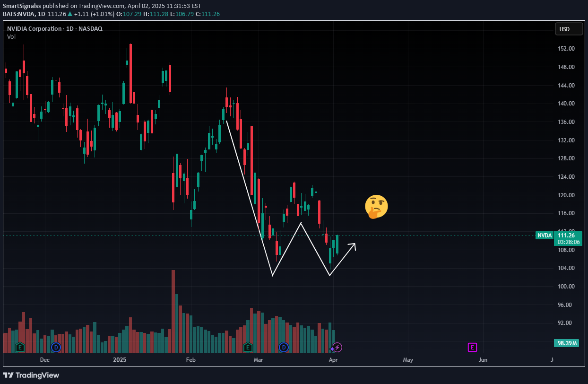Click the 116.00 price axis label

(566, 213)
